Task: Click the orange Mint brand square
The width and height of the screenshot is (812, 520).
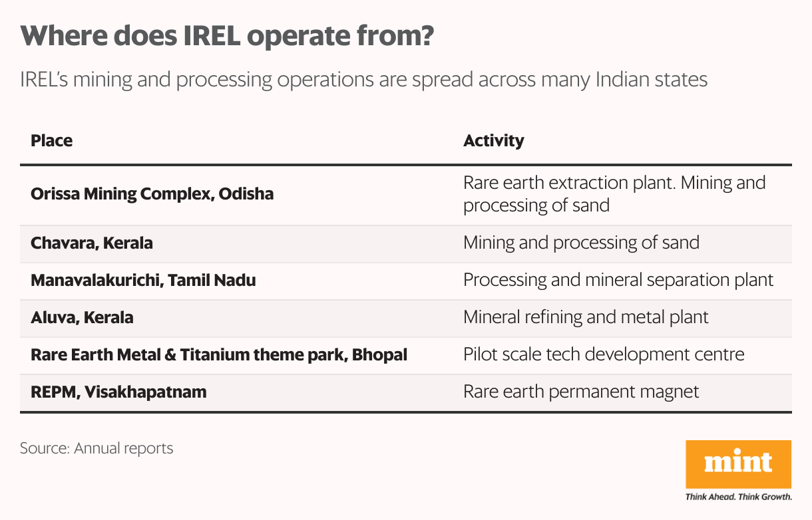Action: pyautogui.click(x=738, y=464)
